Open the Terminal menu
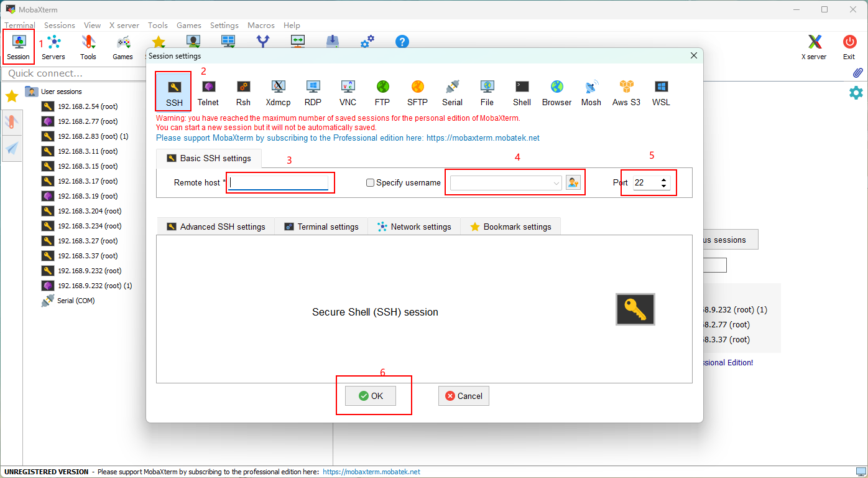Image resolution: width=868 pixels, height=478 pixels. coord(20,26)
